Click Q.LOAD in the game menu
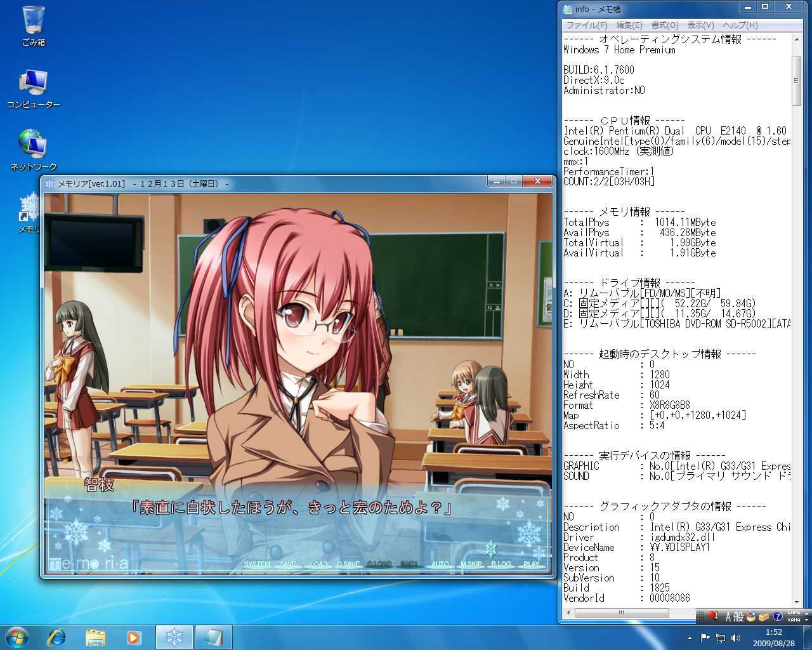The width and height of the screenshot is (812, 650). pyautogui.click(x=379, y=564)
